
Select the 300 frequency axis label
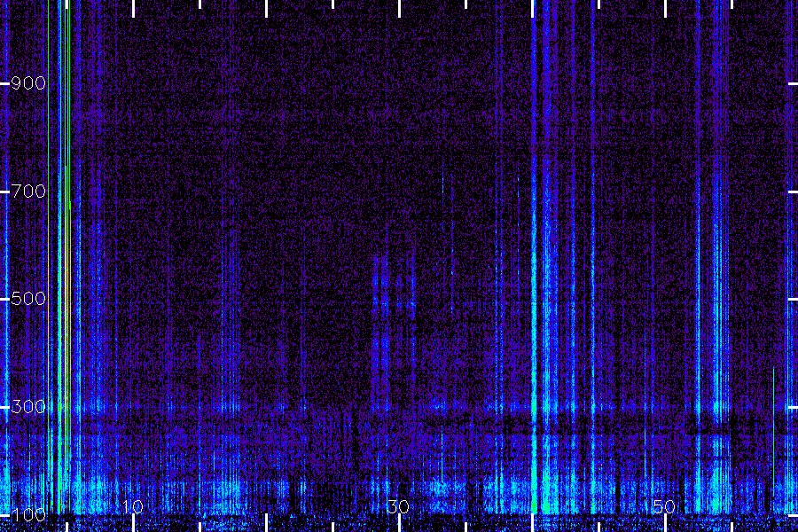[x=28, y=407]
